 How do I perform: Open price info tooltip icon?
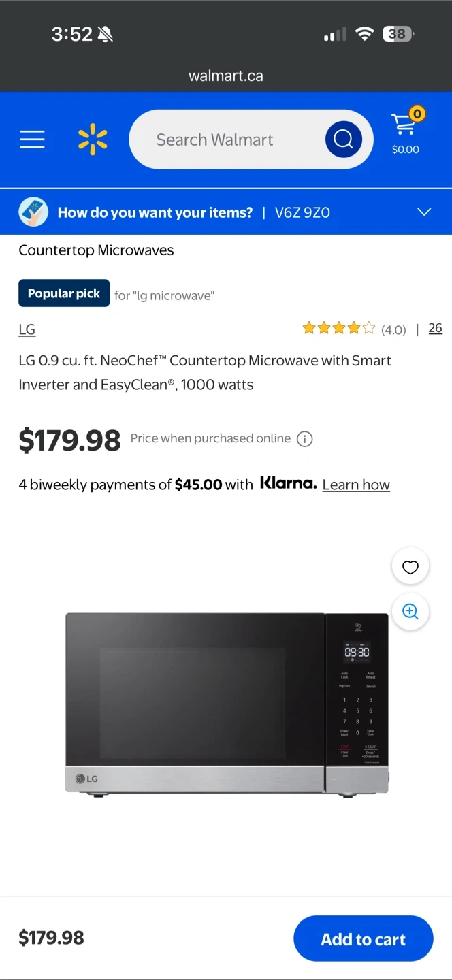coord(305,439)
